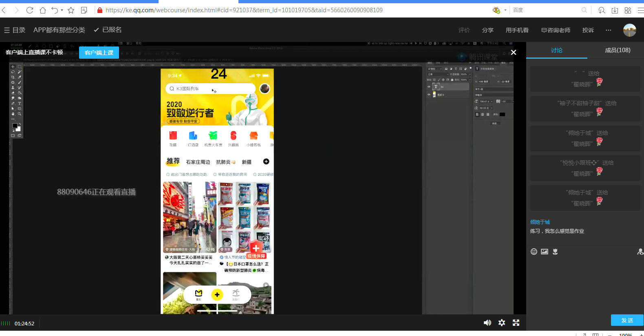Click the image upload icon in chat
Screen dimensions: 644x336
tap(545, 252)
